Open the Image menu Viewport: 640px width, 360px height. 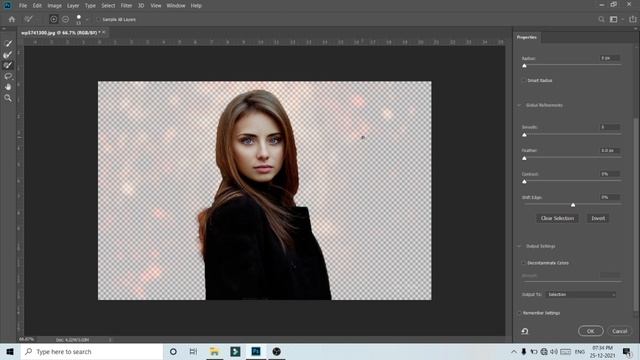[54, 6]
